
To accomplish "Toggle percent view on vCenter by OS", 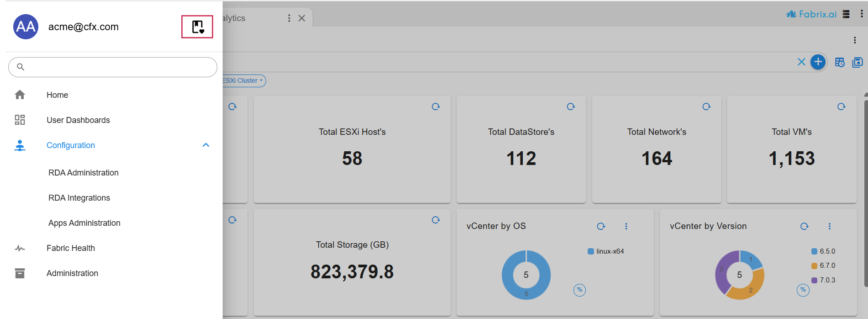I will pyautogui.click(x=579, y=290).
